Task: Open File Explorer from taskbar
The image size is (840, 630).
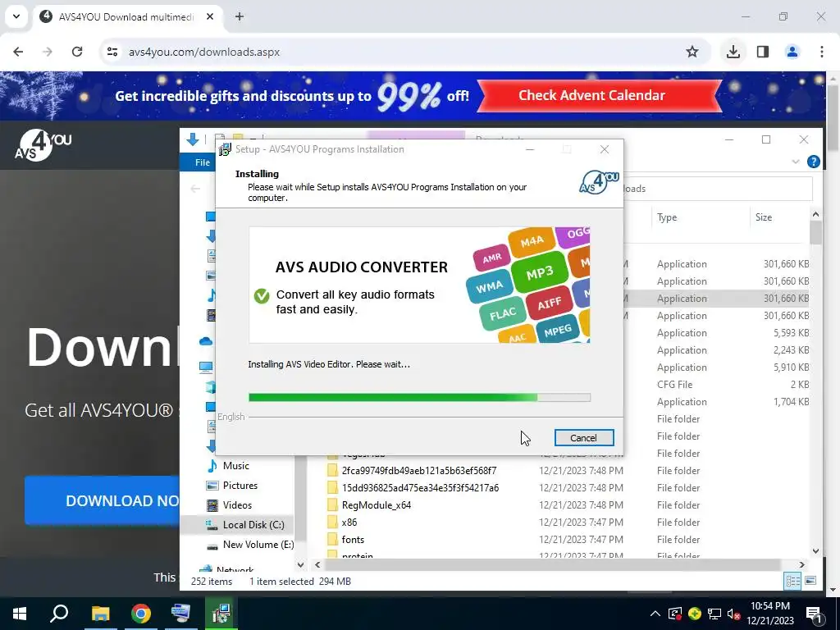Action: pyautogui.click(x=100, y=614)
